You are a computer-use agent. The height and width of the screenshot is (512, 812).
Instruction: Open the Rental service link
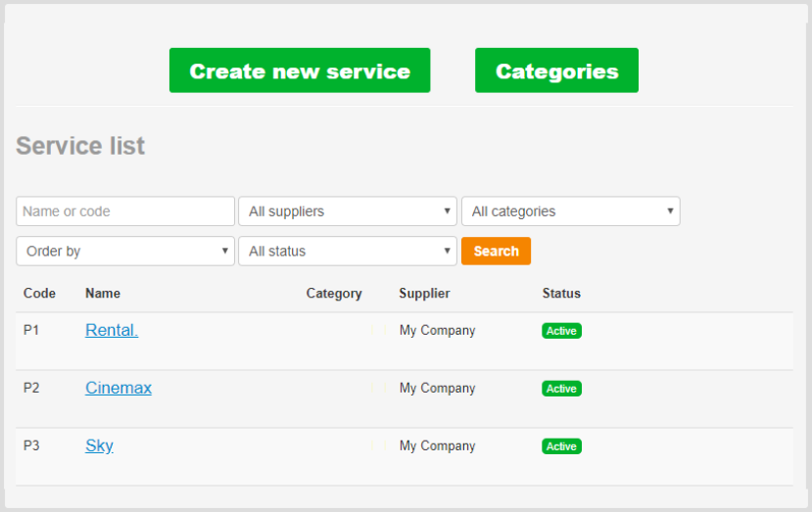click(x=112, y=330)
